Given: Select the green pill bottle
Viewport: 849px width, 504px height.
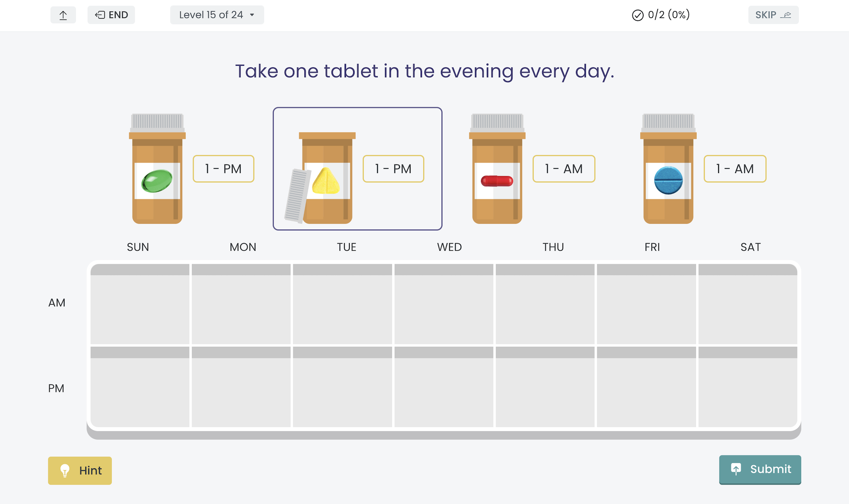Looking at the screenshot, I should [x=157, y=168].
